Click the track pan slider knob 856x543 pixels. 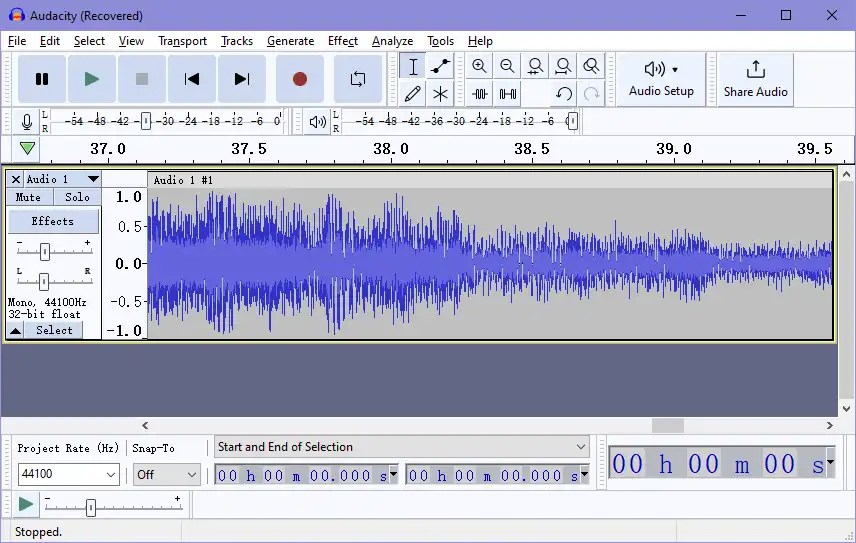click(x=44, y=281)
